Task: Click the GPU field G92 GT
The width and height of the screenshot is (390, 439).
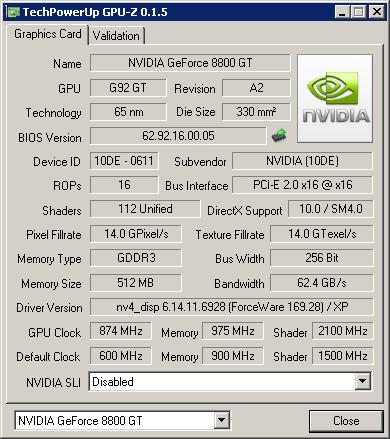Action: click(x=128, y=88)
